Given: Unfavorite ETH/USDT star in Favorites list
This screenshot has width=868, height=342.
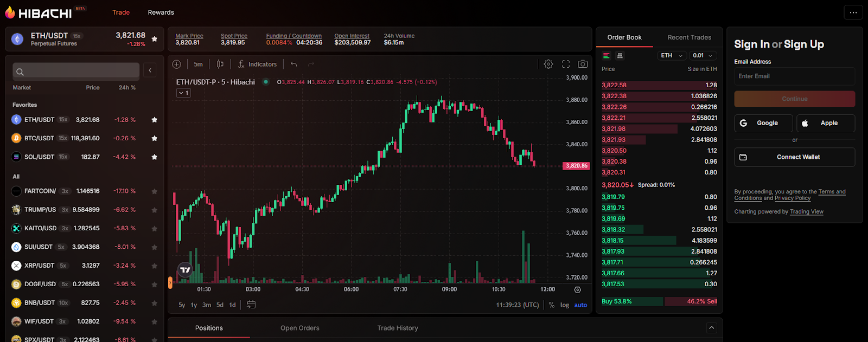Looking at the screenshot, I should click(155, 120).
